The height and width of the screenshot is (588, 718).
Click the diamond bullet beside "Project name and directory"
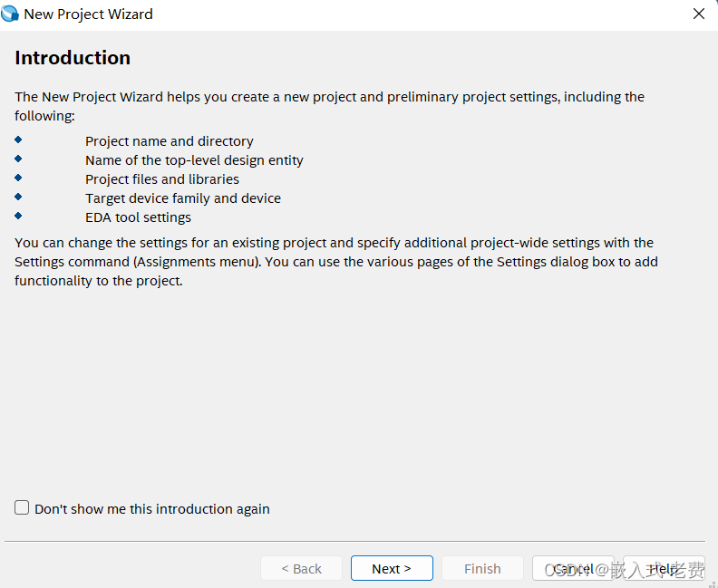pos(18,140)
